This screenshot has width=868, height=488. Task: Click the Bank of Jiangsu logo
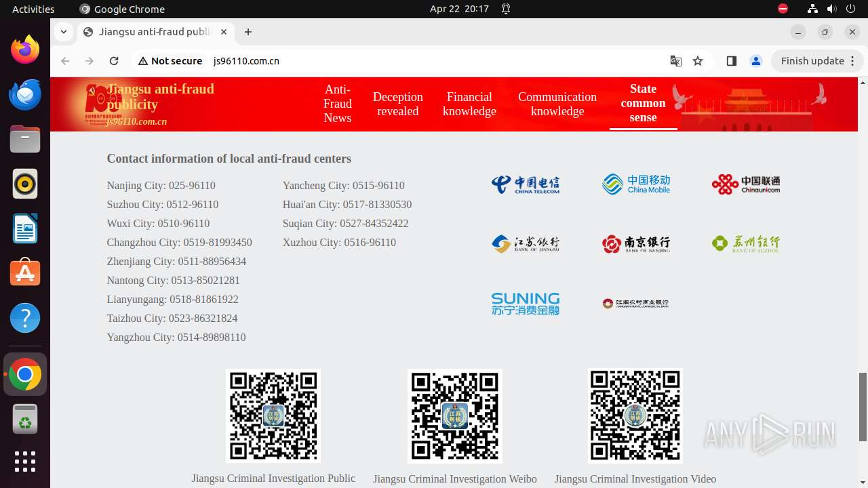(x=526, y=244)
